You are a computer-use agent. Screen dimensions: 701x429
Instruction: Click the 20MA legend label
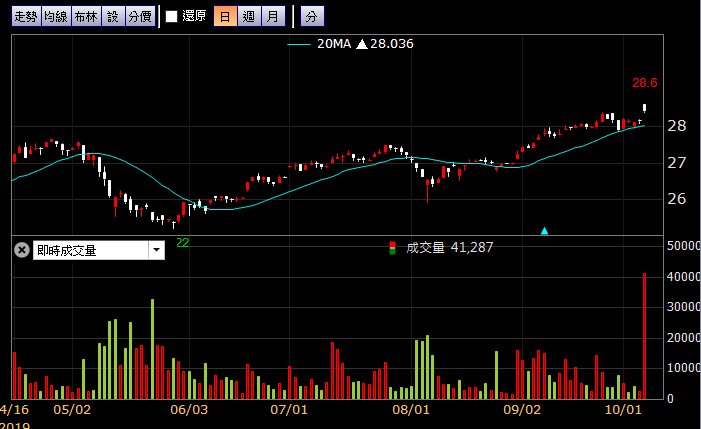point(334,44)
